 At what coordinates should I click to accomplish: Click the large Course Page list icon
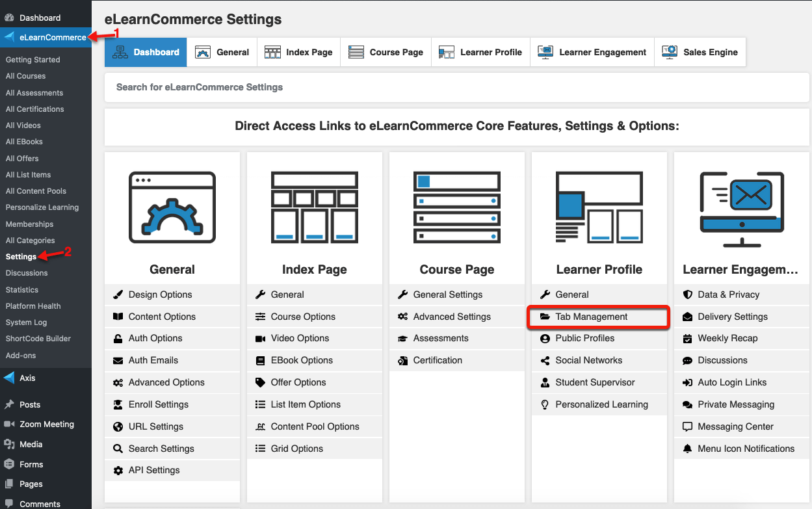[x=457, y=207]
